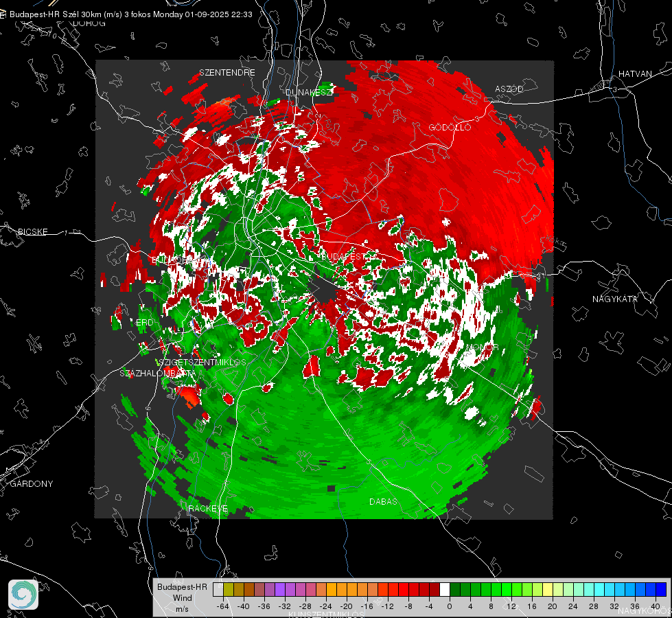Select the GARDONY town label
This screenshot has height=618, width=672.
pyautogui.click(x=32, y=484)
